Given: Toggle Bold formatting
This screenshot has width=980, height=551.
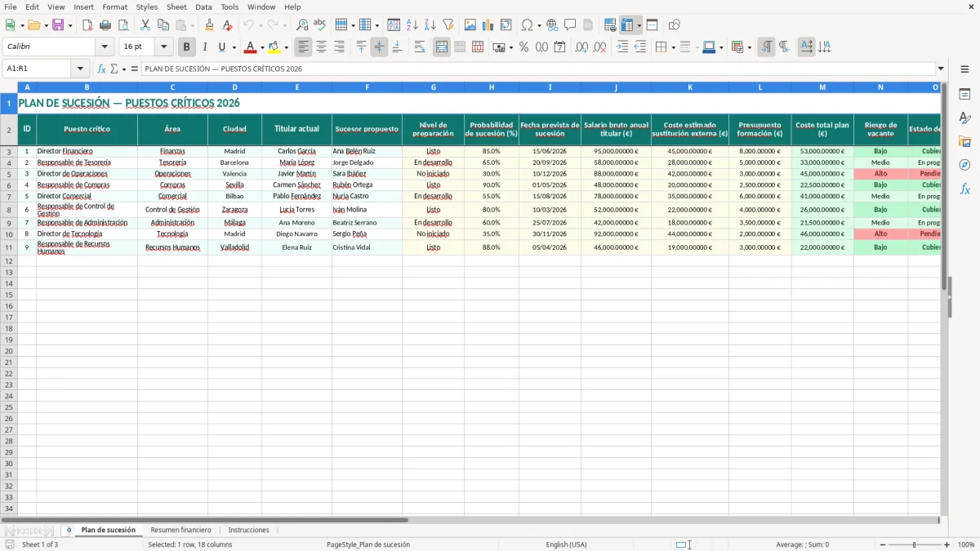Looking at the screenshot, I should tap(186, 47).
